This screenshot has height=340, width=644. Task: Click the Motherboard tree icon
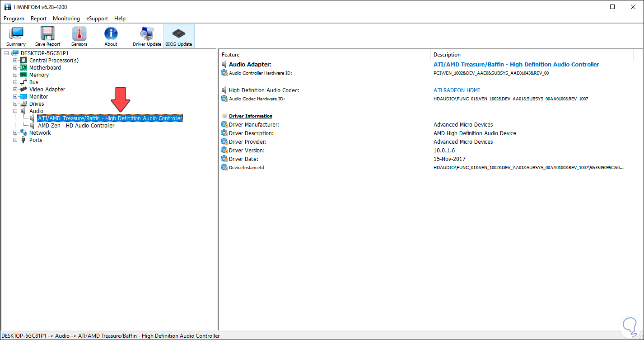click(x=23, y=68)
